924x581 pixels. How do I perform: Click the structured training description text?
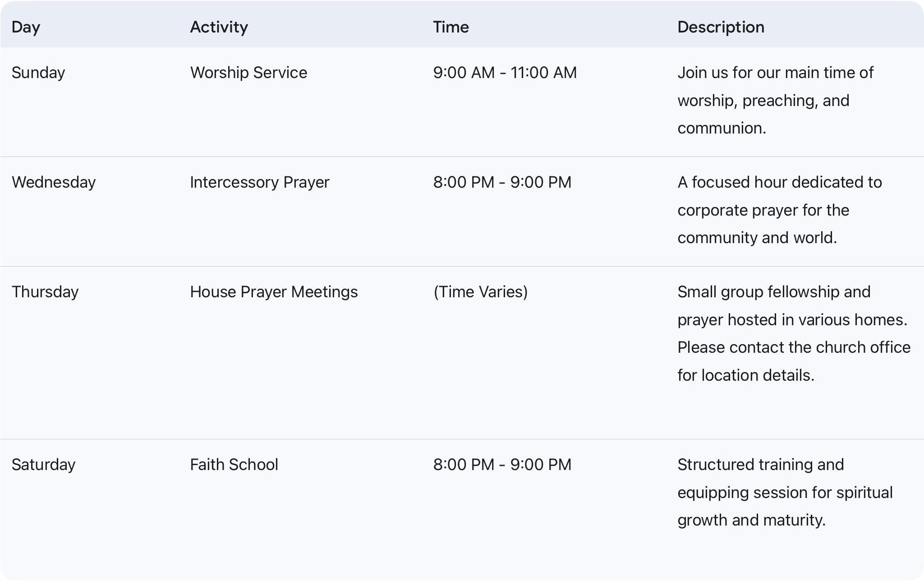[x=785, y=492]
